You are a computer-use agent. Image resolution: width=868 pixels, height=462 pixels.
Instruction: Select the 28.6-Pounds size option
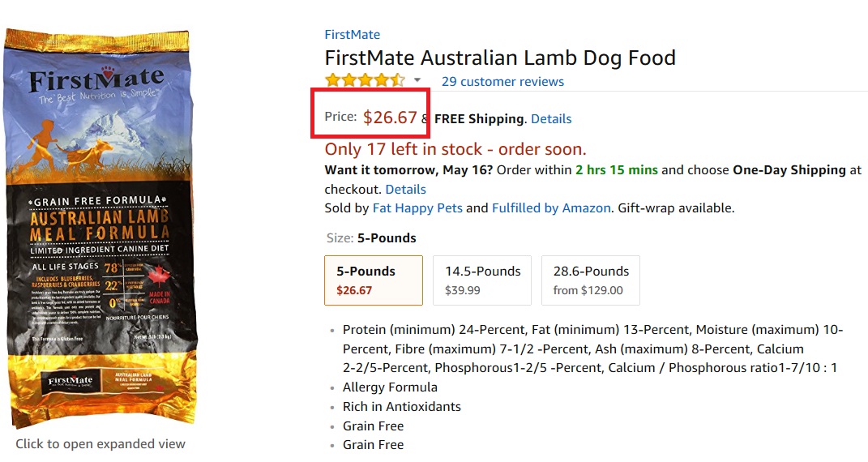(x=591, y=280)
